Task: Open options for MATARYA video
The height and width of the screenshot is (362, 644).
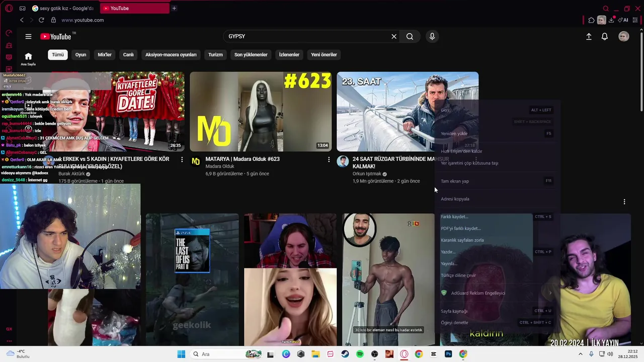Action: [x=329, y=159]
